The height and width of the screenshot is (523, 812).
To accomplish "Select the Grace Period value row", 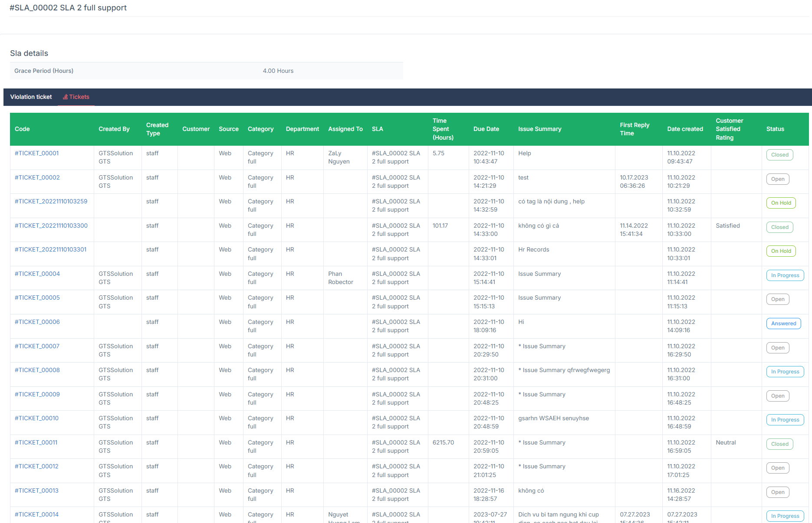I will (x=278, y=71).
